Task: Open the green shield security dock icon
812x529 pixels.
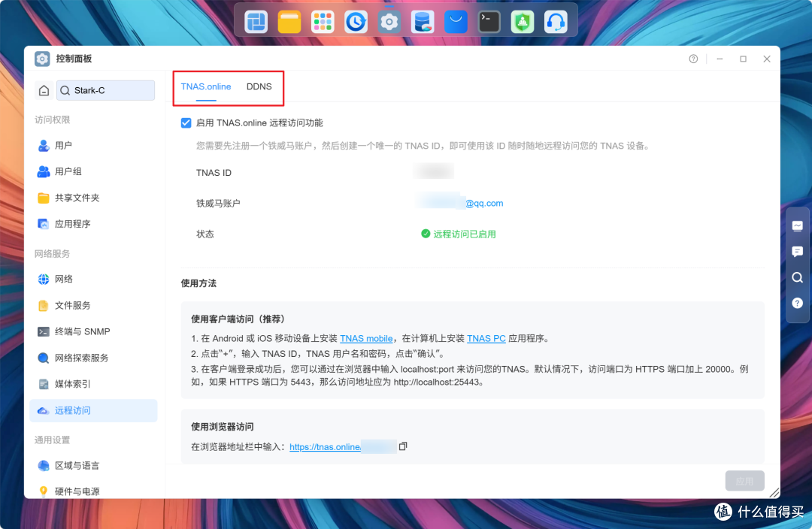Action: tap(522, 23)
